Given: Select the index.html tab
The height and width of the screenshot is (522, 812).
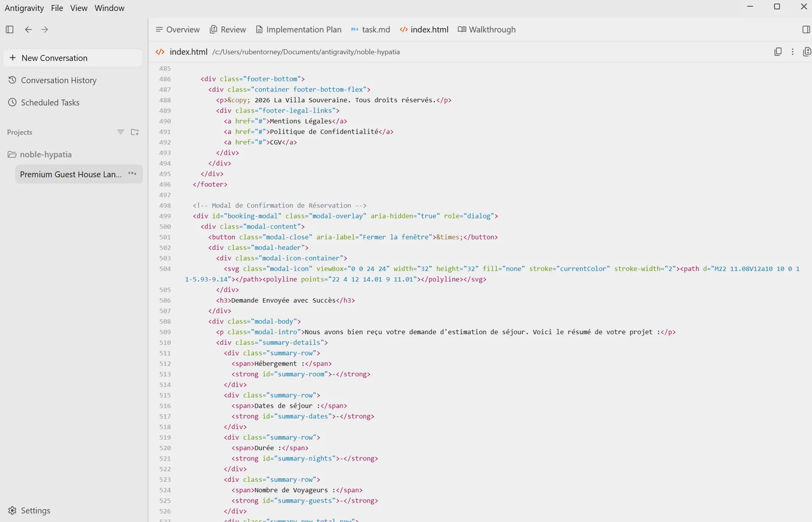Looking at the screenshot, I should click(x=424, y=29).
